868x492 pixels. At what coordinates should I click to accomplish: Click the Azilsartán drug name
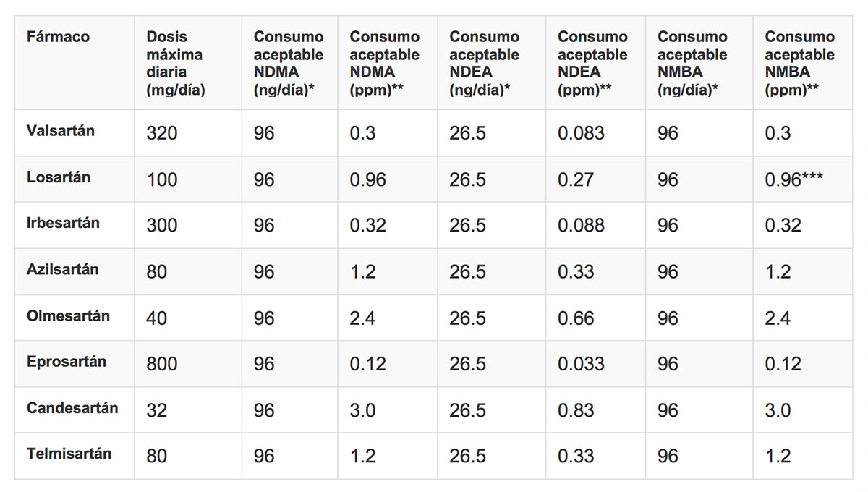[x=62, y=269]
